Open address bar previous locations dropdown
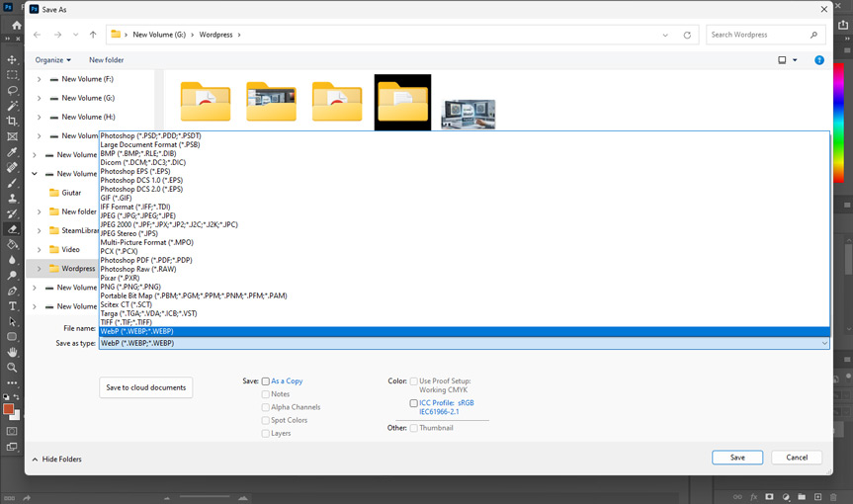The height and width of the screenshot is (504, 853). pos(665,35)
